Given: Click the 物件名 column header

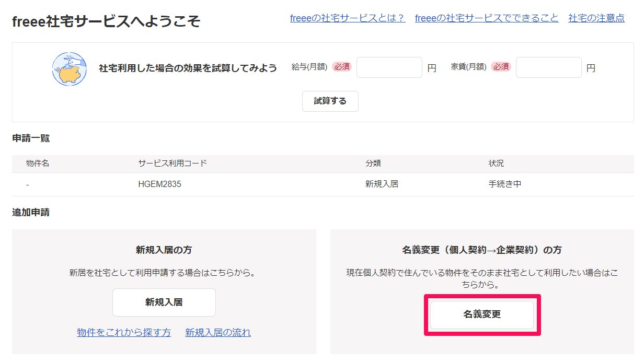Looking at the screenshot, I should 38,164.
